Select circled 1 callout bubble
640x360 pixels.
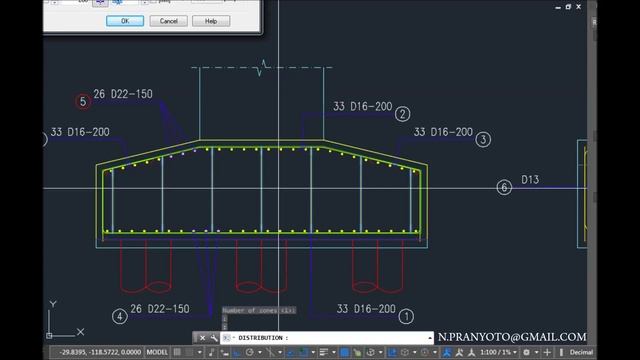coord(406,316)
